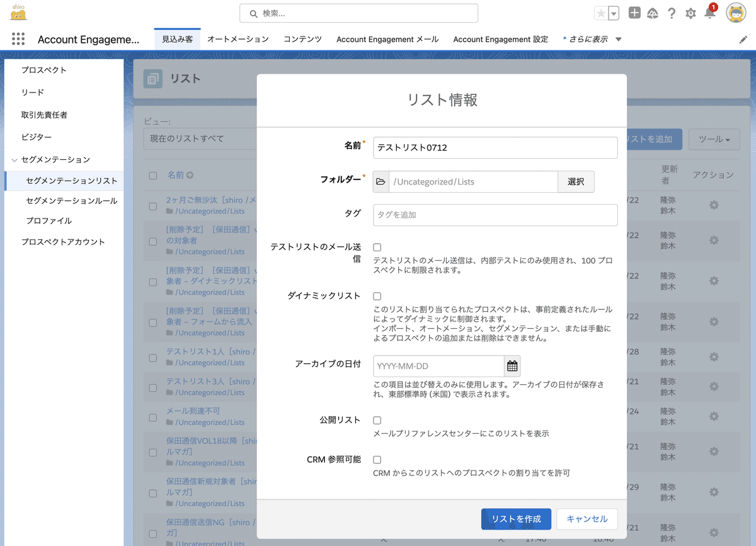
Task: Click gear action for 保田通信VOL18以降 row
Action: (x=714, y=452)
